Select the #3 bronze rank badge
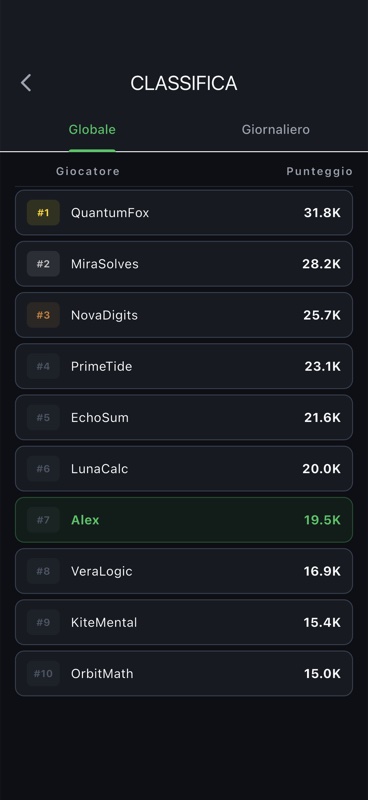Viewport: 368px width, 800px height. click(x=43, y=315)
